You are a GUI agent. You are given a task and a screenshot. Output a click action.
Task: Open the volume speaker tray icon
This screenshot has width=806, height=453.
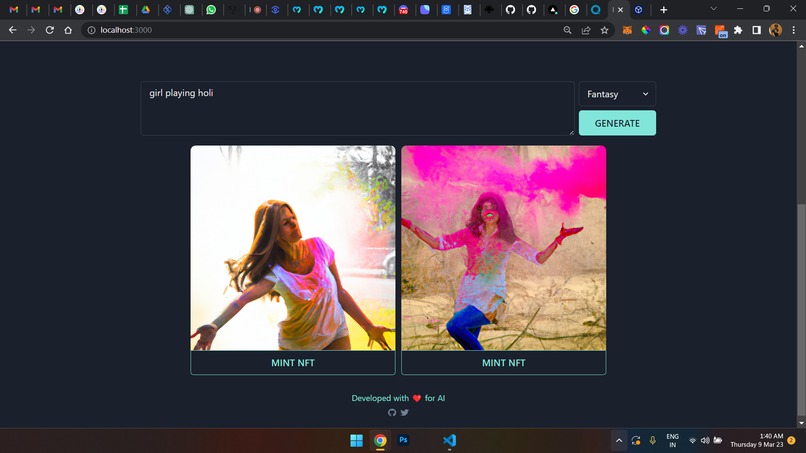705,441
